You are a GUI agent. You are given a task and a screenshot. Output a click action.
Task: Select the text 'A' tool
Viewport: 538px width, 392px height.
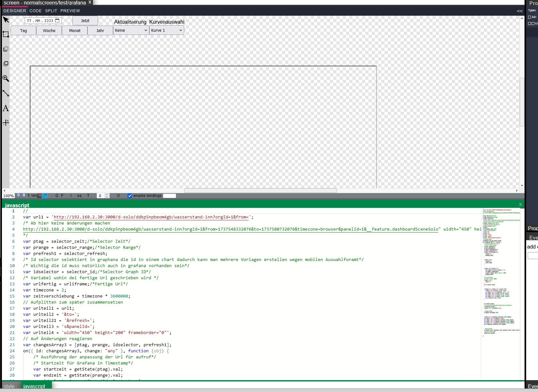click(6, 108)
